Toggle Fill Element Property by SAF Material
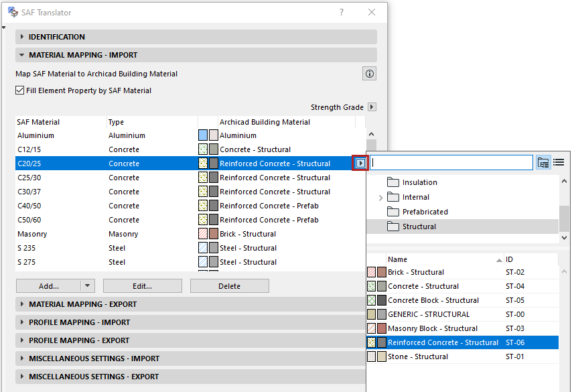 point(19,90)
